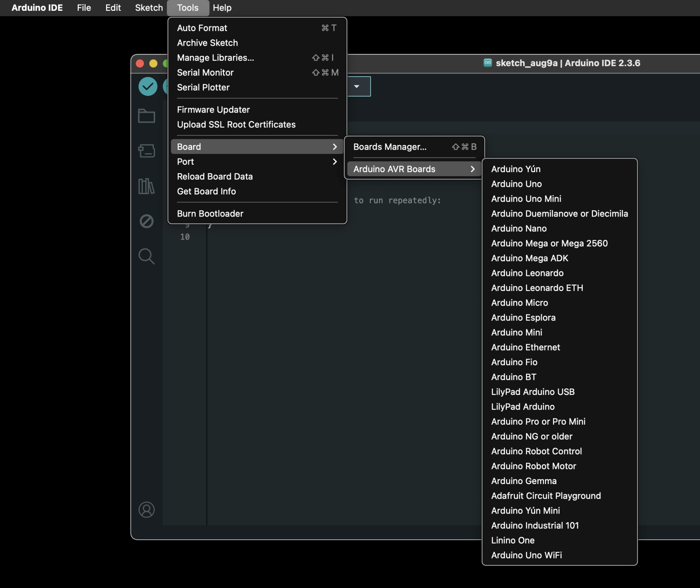Select Arduino Mega ADK board
Viewport: 700px width, 588px height.
pyautogui.click(x=559, y=258)
